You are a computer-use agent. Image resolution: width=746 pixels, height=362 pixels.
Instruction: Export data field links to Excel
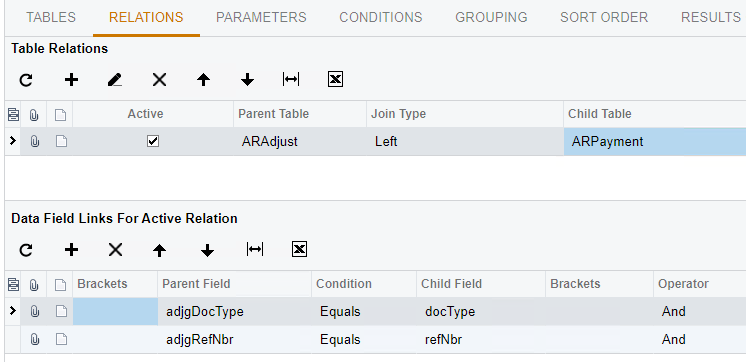pos(299,249)
